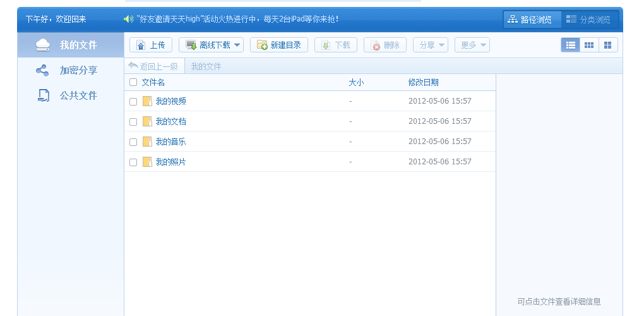Viewport: 644px width, 316px height.
Task: Toggle the select-all checkbox beside 文件名
Action: (133, 82)
